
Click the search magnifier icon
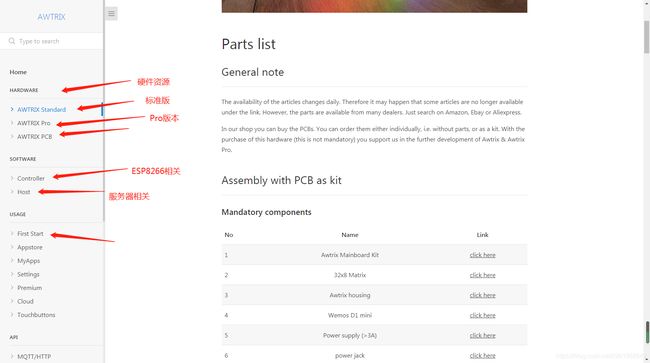coord(12,41)
